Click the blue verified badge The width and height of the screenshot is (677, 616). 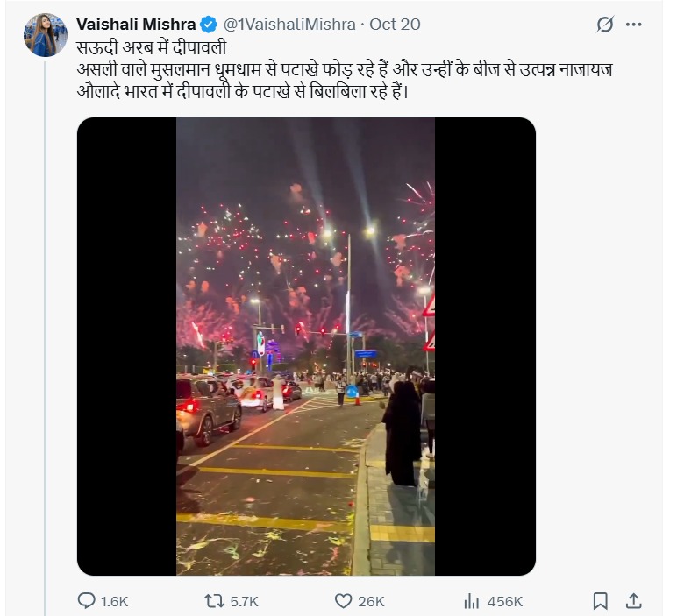[209, 25]
